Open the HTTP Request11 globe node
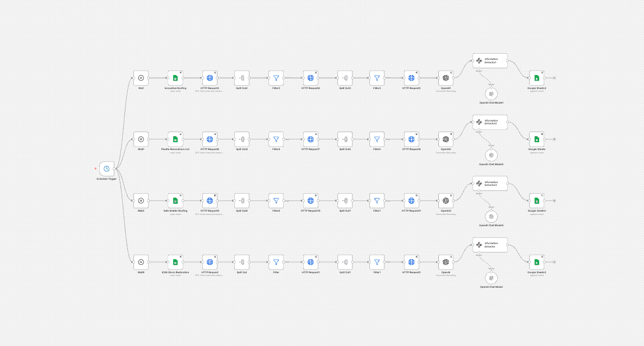 coord(411,200)
